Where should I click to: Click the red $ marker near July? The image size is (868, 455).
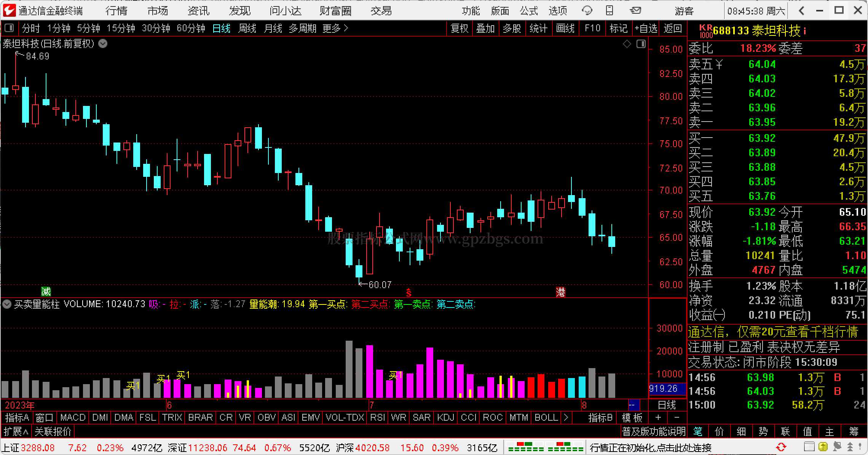click(x=408, y=293)
